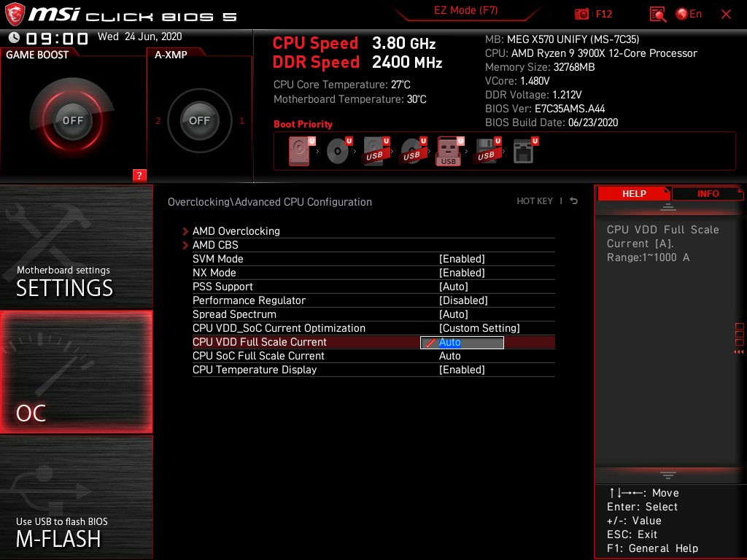The height and width of the screenshot is (560, 747).
Task: Click the CPU Temperature Display label
Action: (x=255, y=370)
